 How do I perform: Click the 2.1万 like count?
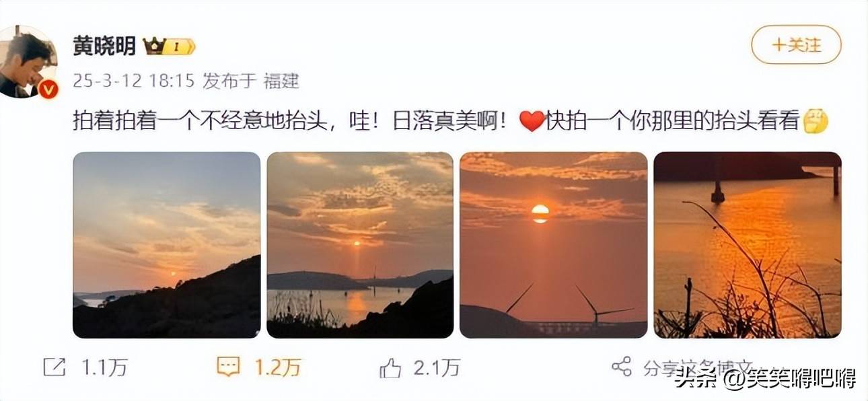438,367
